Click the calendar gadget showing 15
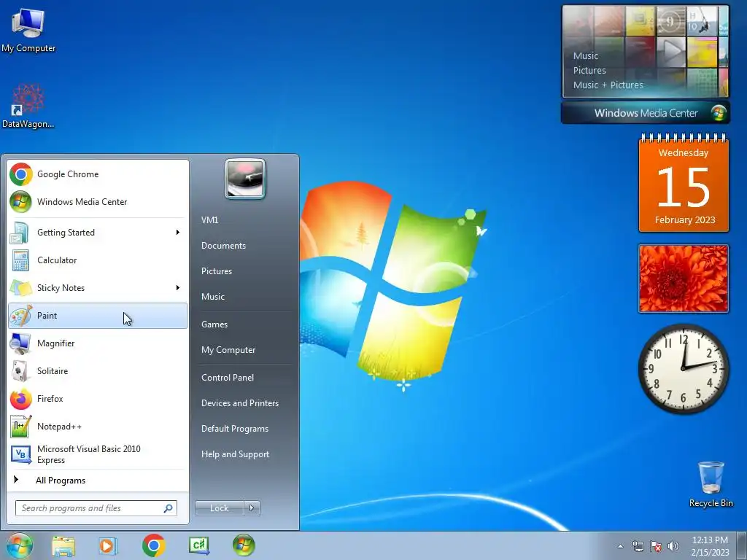747x560 pixels. [x=684, y=183]
